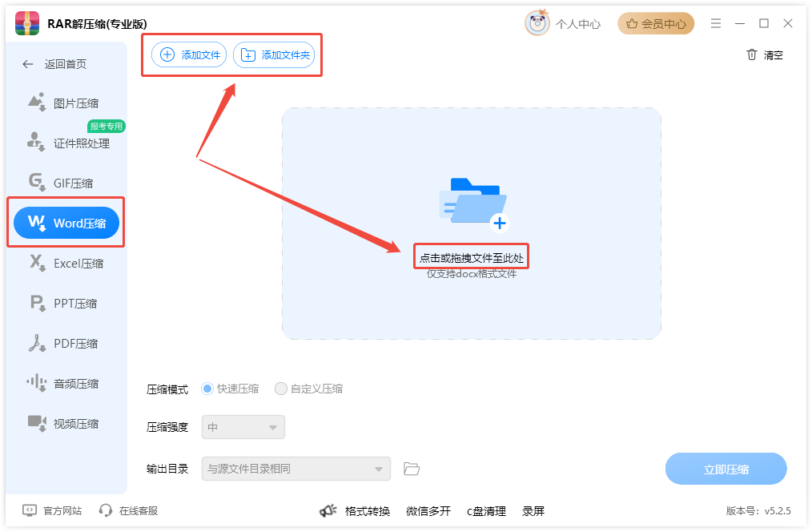Click the RAR app logo icon

point(27,23)
